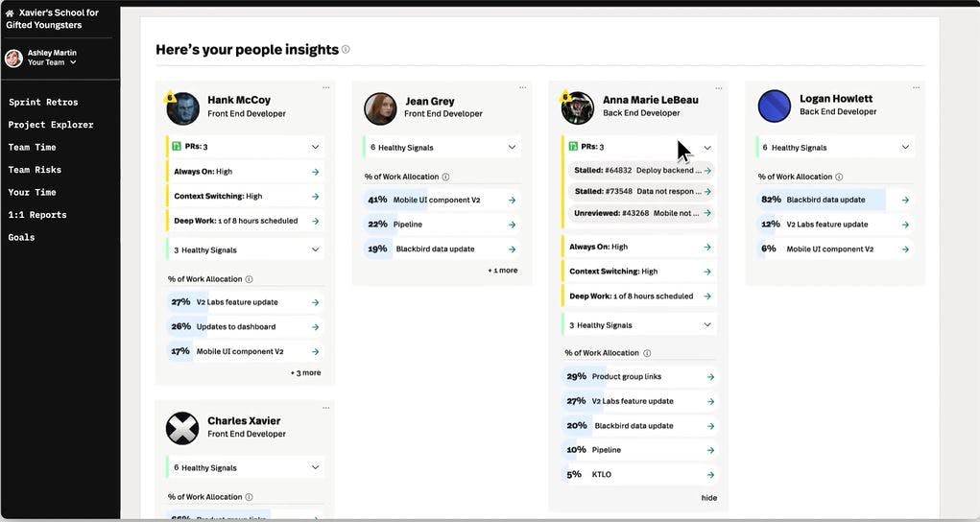Go to Team Risks in the sidebar
Viewport: 980px width, 522px height.
click(35, 170)
